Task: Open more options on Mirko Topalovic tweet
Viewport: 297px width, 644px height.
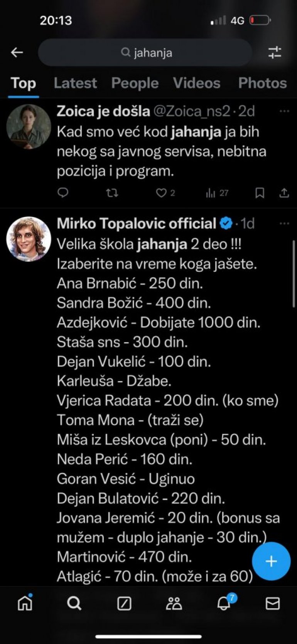Action: click(x=284, y=224)
